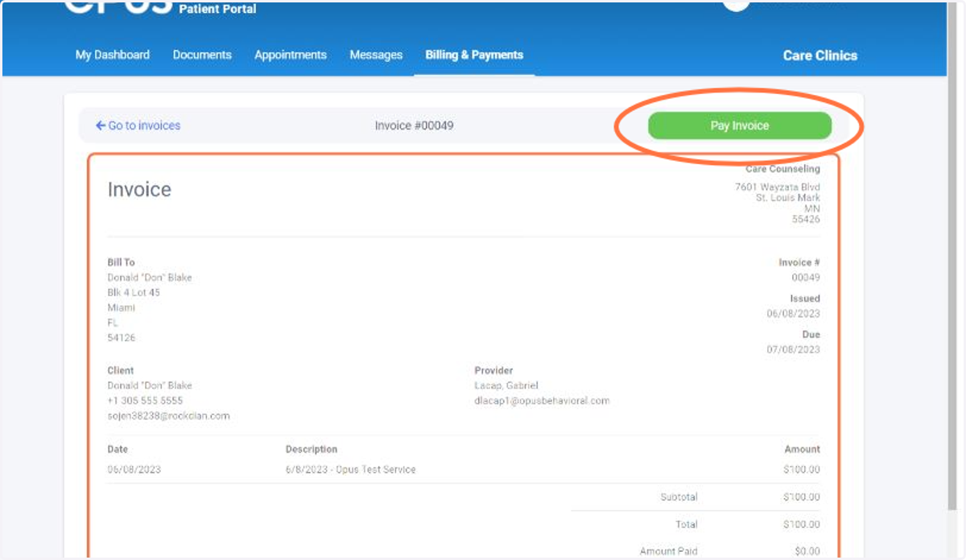Screen dimensions: 966x560
Task: Click the issued date 06/08/2023 value
Action: (793, 314)
